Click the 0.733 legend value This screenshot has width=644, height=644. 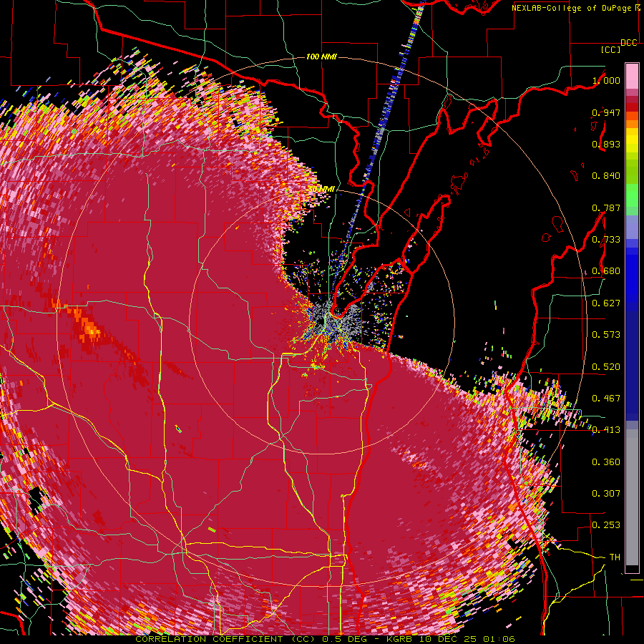point(606,240)
